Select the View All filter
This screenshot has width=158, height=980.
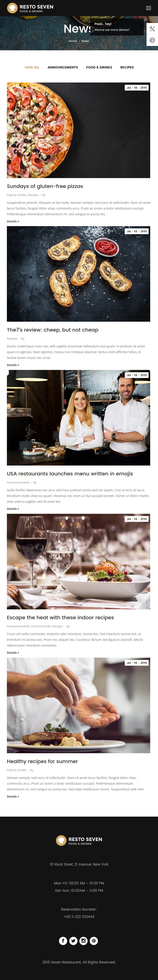tap(32, 67)
